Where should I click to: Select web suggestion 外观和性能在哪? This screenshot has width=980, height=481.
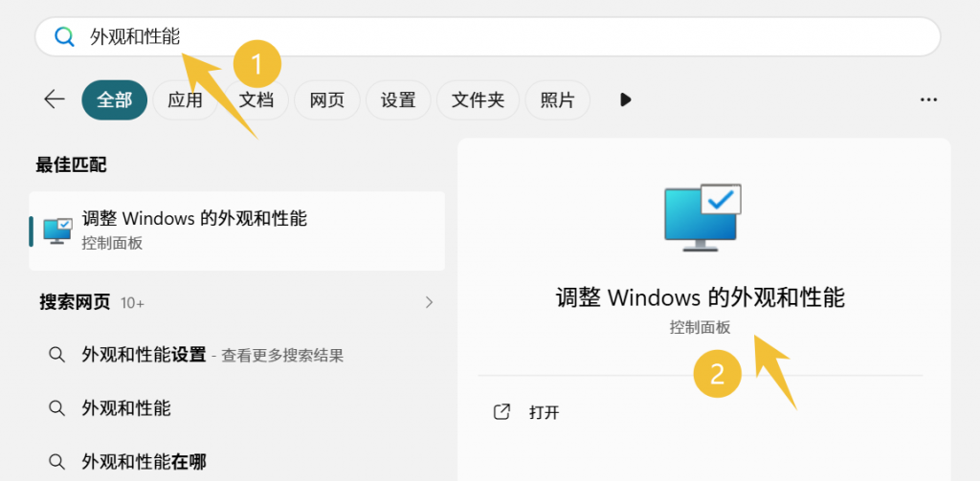pyautogui.click(x=145, y=462)
